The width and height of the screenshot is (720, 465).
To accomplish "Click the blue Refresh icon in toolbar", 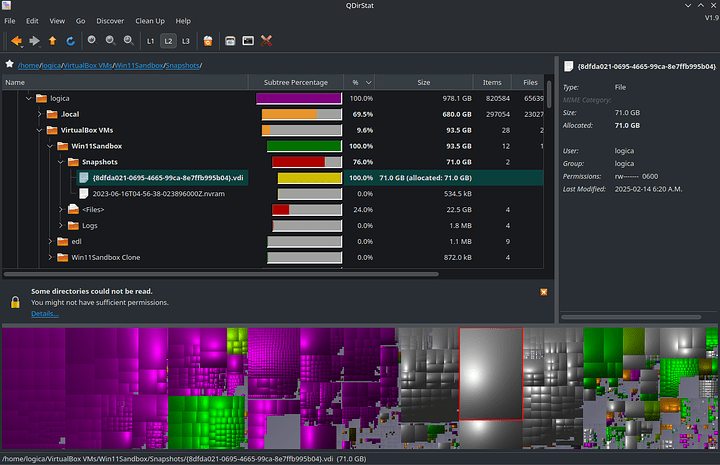I will pyautogui.click(x=70, y=41).
